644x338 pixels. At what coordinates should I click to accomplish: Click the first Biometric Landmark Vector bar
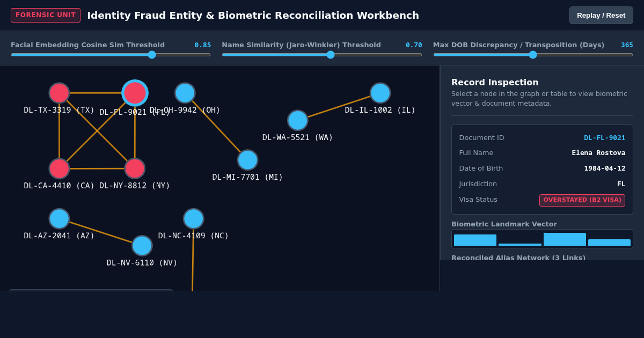click(x=475, y=240)
